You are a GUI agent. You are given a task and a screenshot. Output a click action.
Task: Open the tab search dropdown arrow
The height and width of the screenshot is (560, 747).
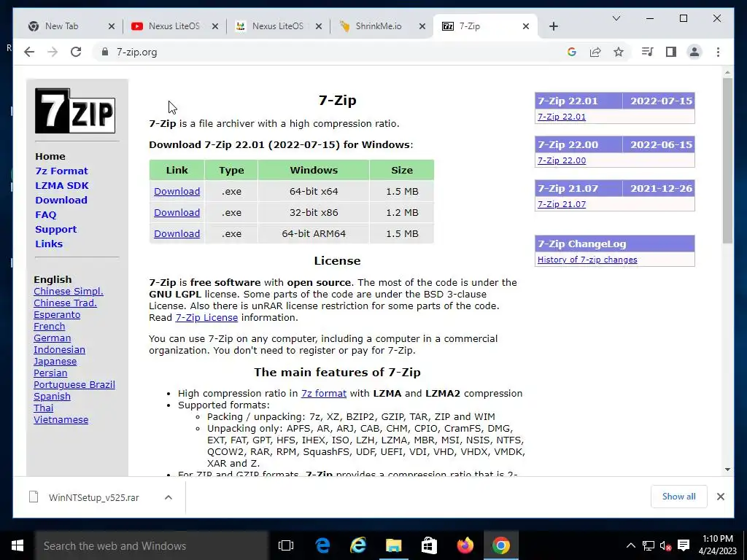tap(616, 18)
